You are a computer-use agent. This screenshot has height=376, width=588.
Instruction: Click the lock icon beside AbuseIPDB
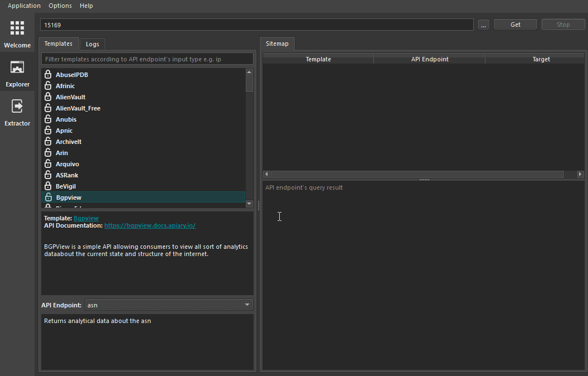tap(48, 75)
